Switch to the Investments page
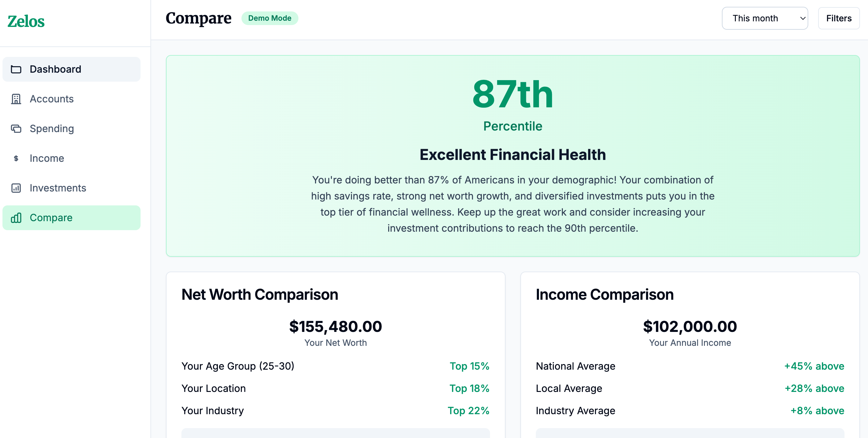Screen dimensions: 868x438 tap(58, 188)
